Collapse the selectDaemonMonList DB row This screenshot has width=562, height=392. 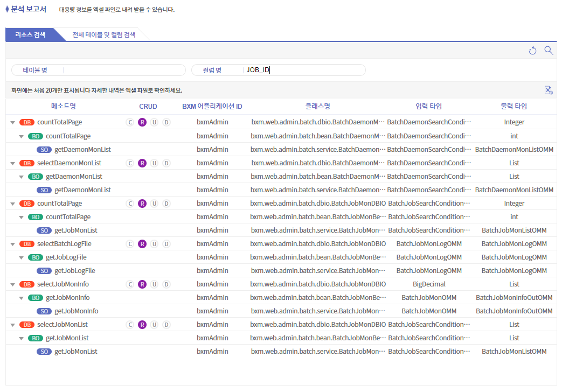click(13, 163)
